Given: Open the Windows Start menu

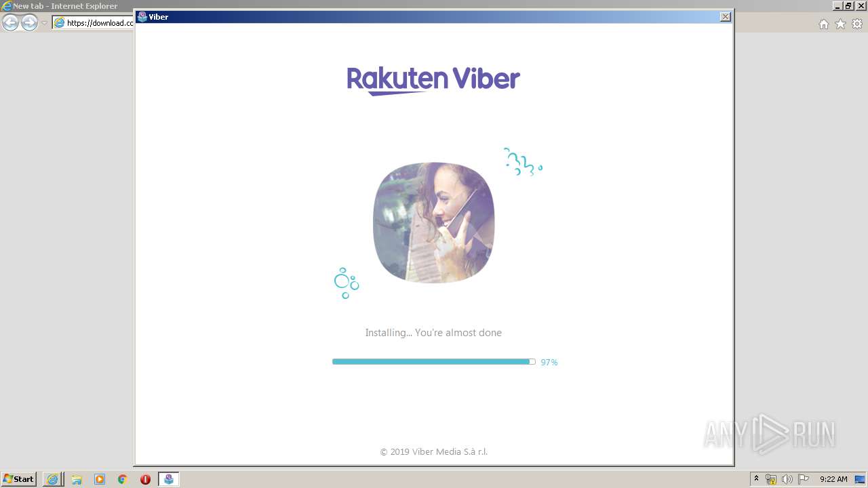Looking at the screenshot, I should point(19,479).
